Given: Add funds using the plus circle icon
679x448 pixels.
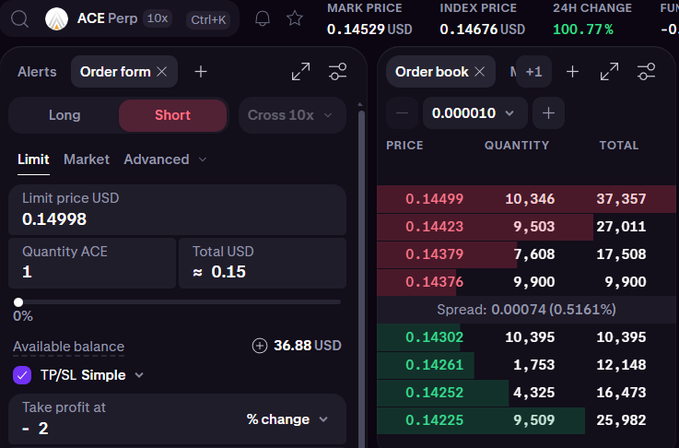Looking at the screenshot, I should (x=260, y=346).
